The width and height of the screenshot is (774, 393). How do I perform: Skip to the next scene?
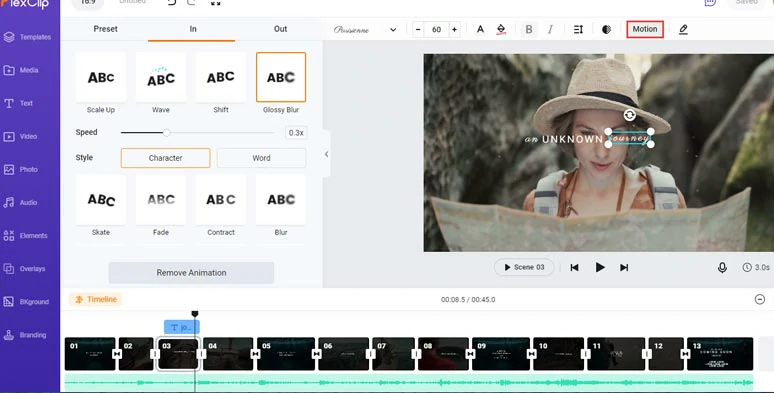tap(624, 268)
